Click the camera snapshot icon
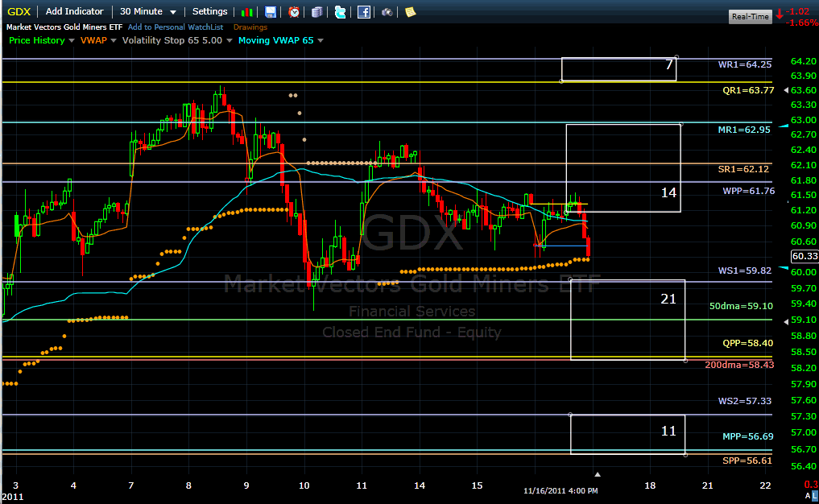The image size is (819, 504). tap(387, 12)
